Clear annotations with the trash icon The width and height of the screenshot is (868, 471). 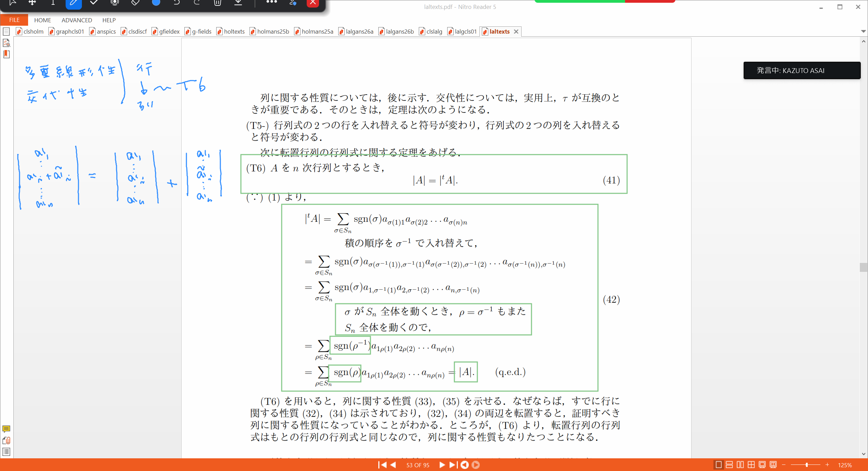[217, 3]
